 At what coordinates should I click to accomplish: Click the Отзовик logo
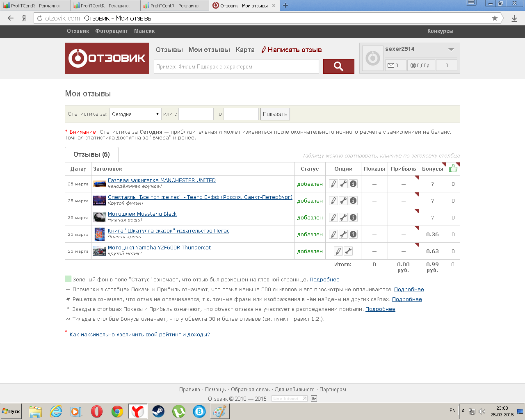(x=107, y=58)
